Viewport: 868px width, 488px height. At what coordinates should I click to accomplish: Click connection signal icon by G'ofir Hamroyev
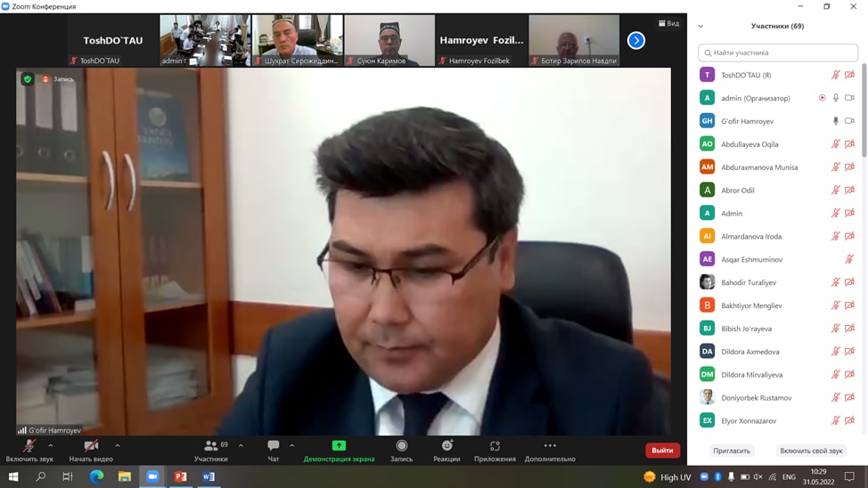(21, 430)
